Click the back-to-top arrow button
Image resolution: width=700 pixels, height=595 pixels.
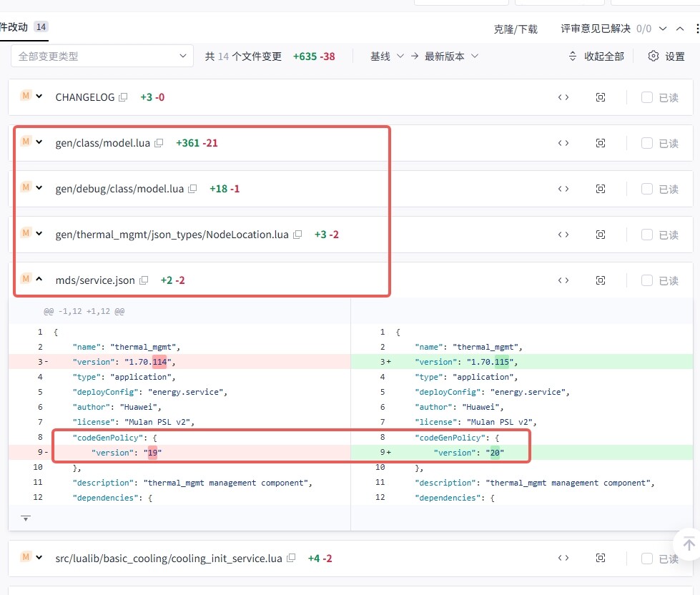[689, 544]
